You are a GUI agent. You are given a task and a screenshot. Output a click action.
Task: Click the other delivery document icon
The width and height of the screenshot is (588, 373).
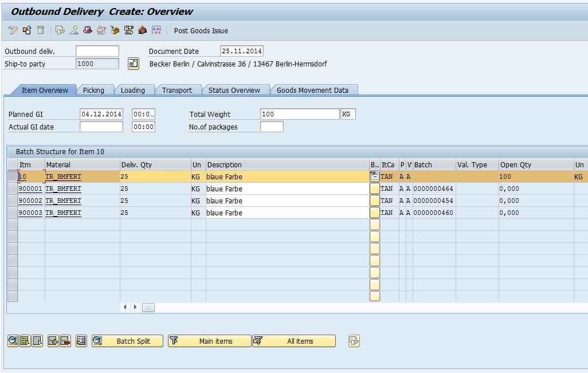(x=27, y=30)
